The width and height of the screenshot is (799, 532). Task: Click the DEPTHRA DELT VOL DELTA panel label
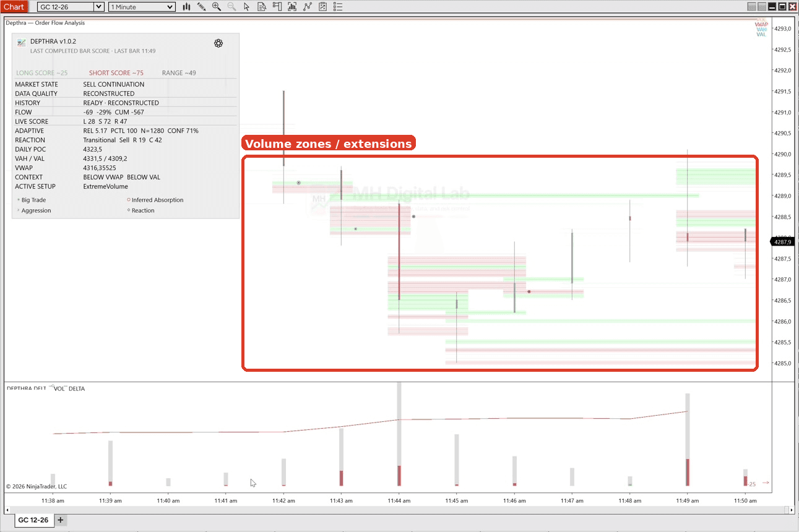click(x=46, y=388)
